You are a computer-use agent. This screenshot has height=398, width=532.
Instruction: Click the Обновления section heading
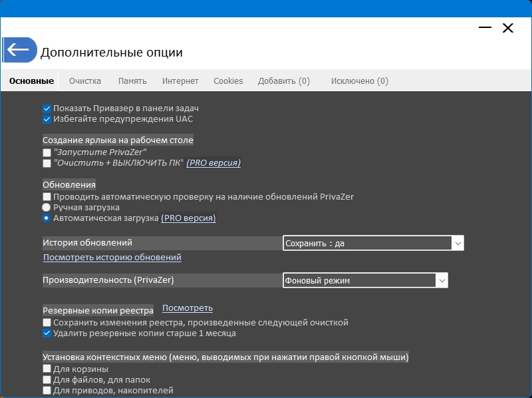click(x=69, y=185)
